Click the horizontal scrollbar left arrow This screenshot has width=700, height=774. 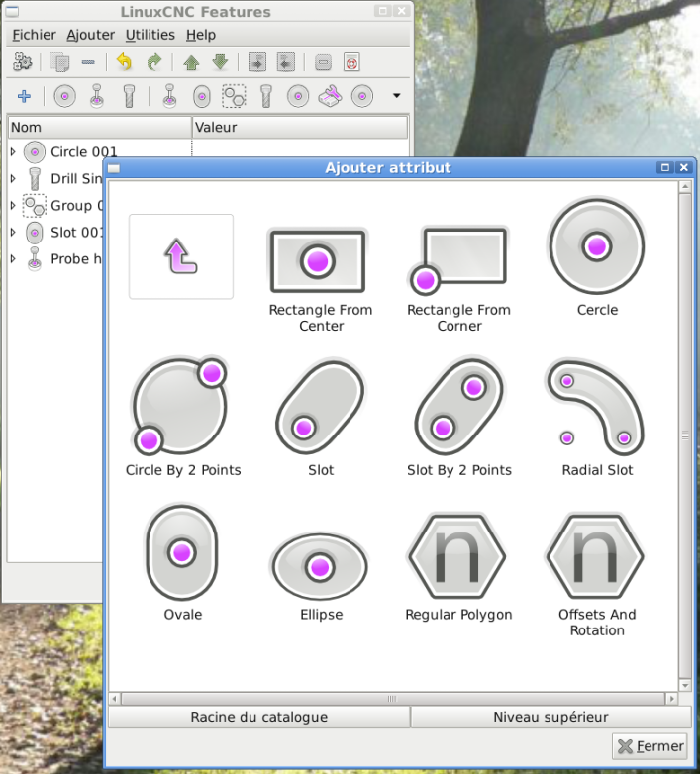[115, 699]
